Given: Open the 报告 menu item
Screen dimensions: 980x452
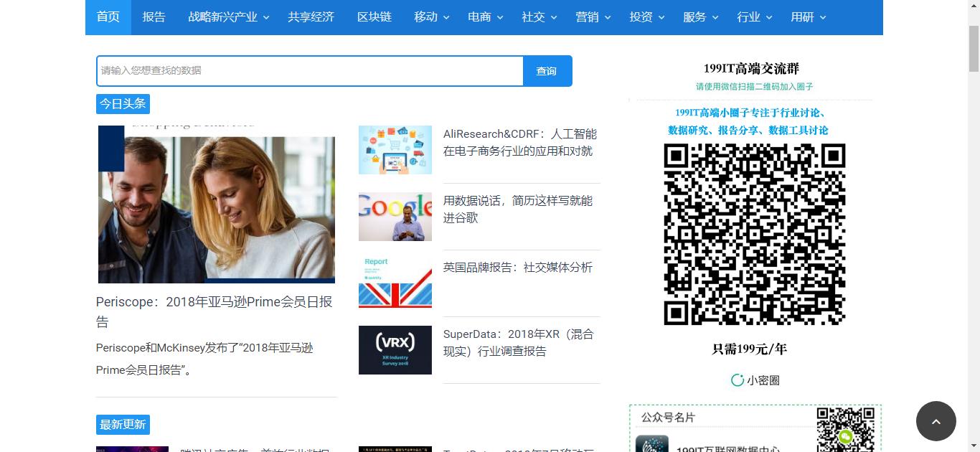Looking at the screenshot, I should 154,17.
